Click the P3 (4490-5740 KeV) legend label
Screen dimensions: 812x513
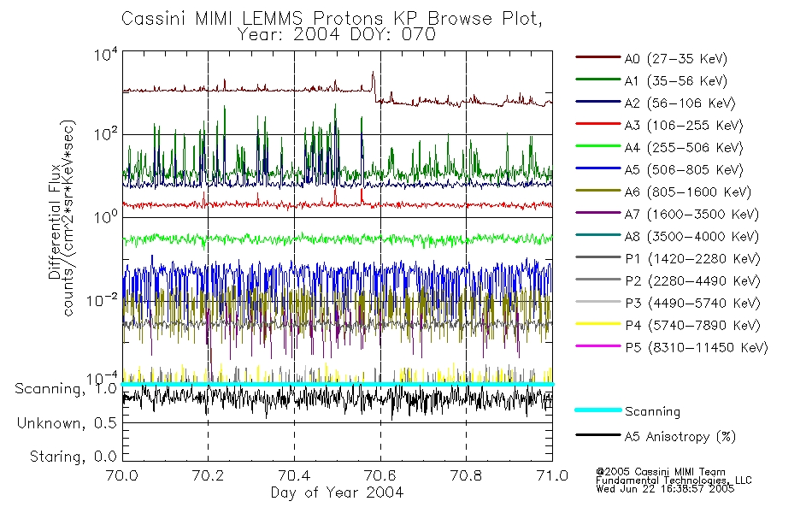(x=692, y=304)
